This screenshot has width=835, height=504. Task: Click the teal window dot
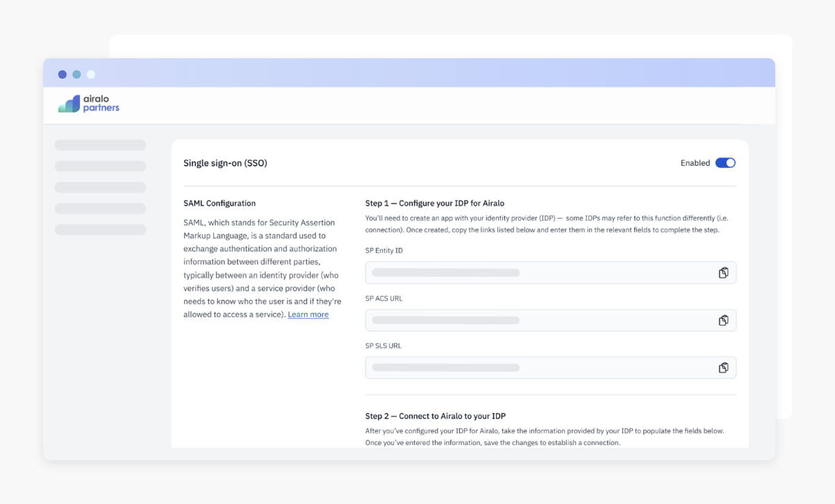pyautogui.click(x=76, y=74)
